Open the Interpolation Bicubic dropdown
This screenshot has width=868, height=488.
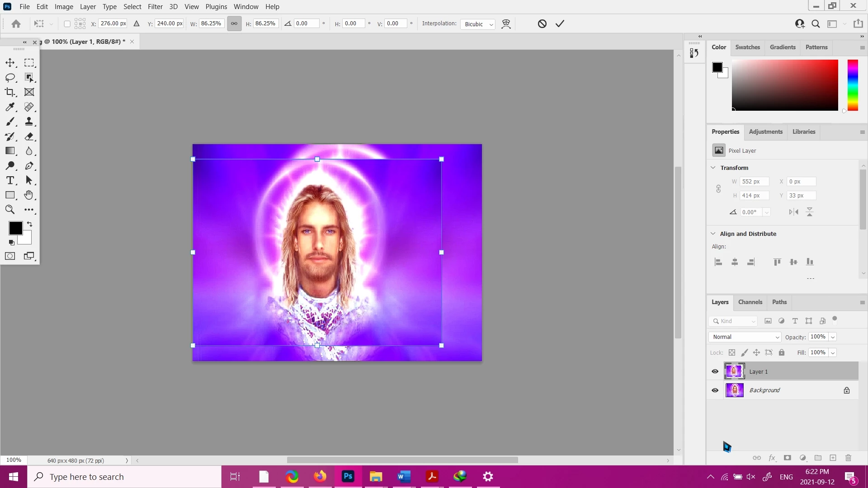478,24
